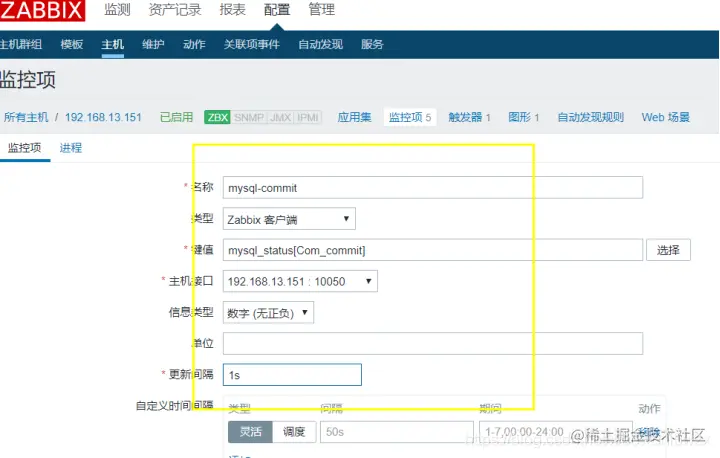The image size is (720, 458).
Task: Click the green ZBX availability badge
Action: pos(218,118)
